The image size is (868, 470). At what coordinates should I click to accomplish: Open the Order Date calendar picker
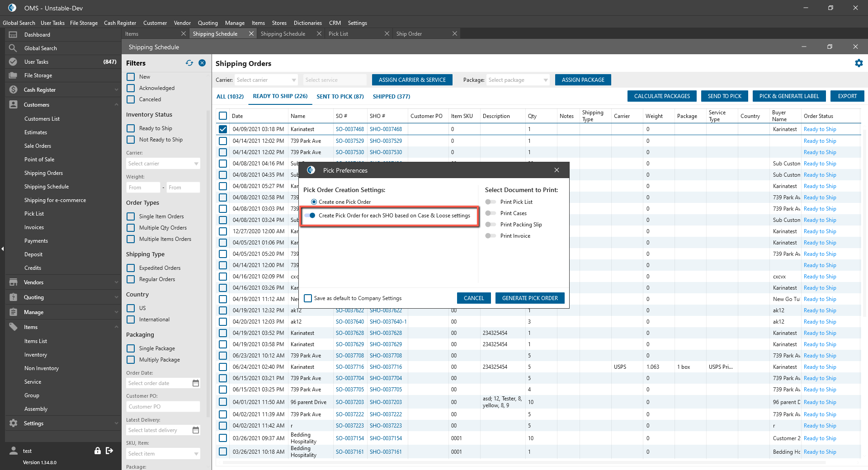tap(195, 383)
